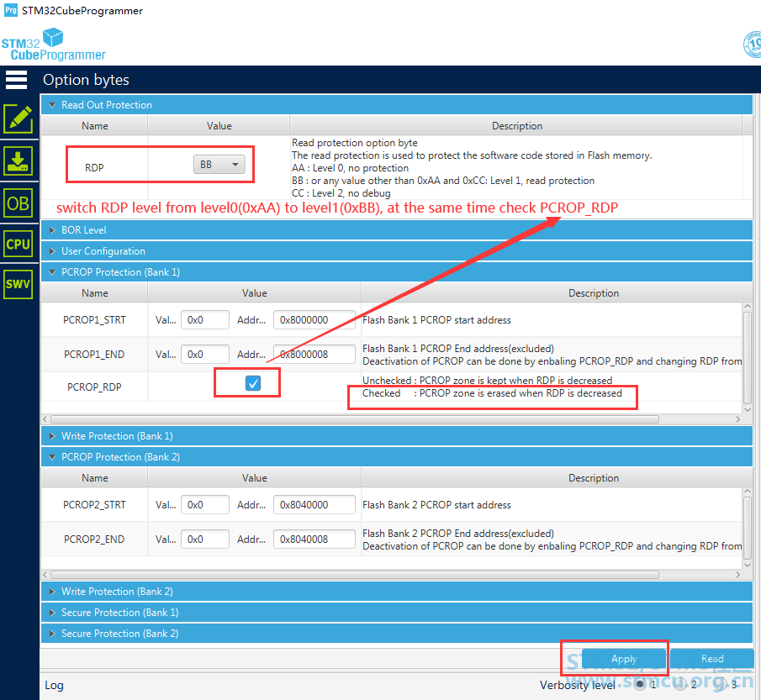This screenshot has width=761, height=700.
Task: Click the 'Option bytes' page title
Action: coord(86,80)
